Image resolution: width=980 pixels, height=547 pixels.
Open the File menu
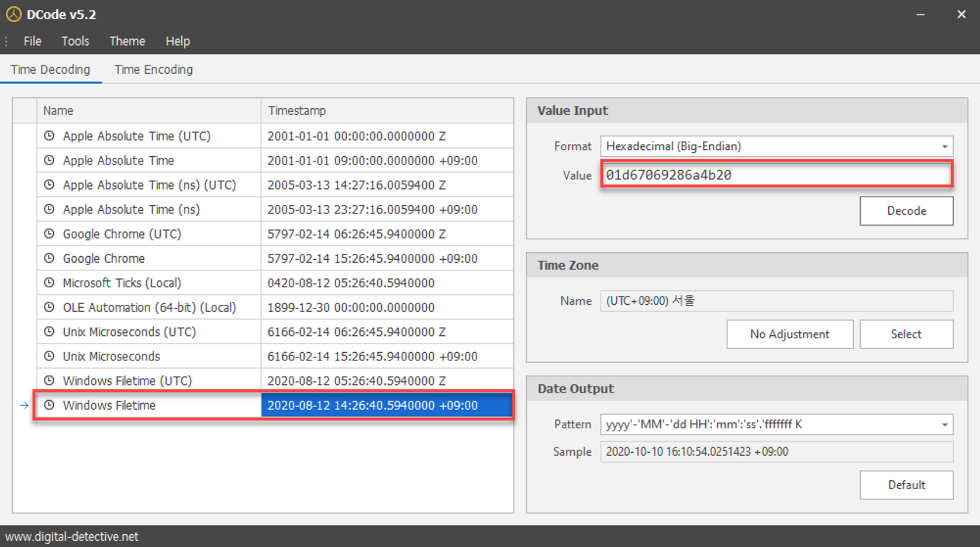pyautogui.click(x=32, y=41)
